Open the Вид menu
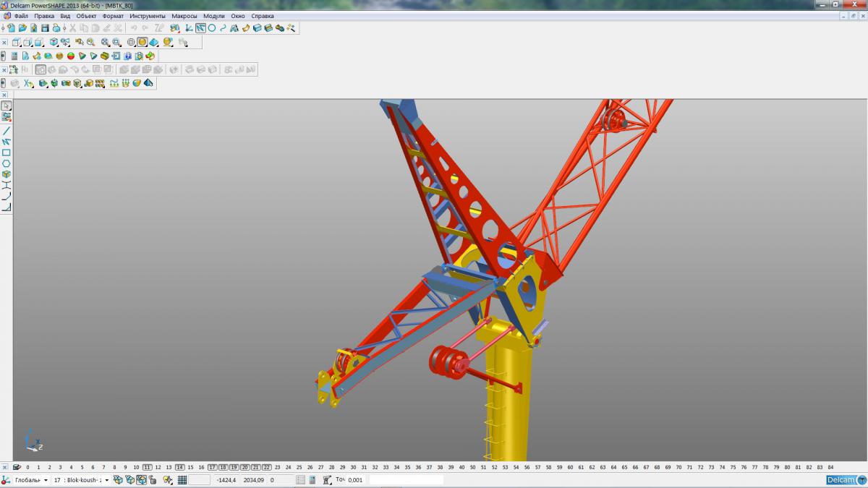Screen dimensions: 868x488 point(65,16)
